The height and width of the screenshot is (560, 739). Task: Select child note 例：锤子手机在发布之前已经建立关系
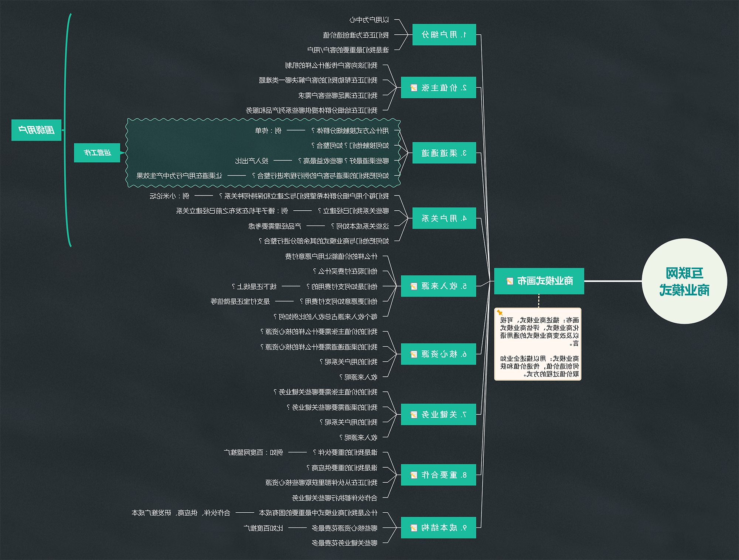(232, 211)
